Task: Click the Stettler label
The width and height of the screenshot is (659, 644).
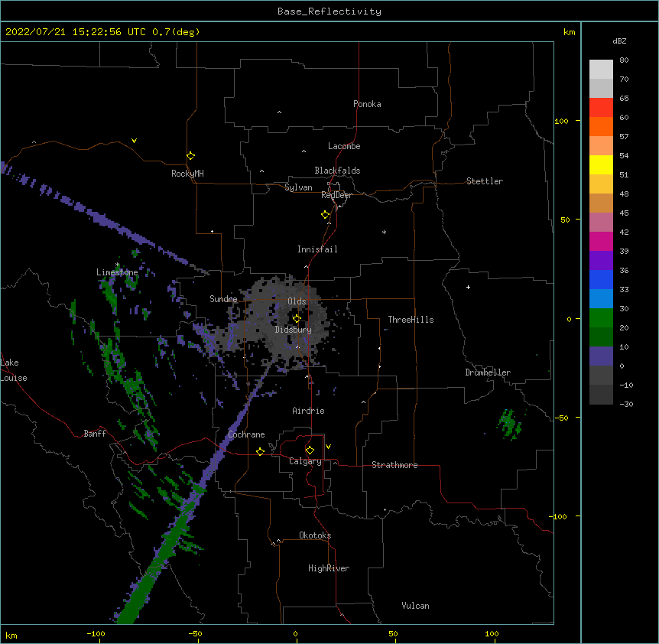Action: coord(485,181)
